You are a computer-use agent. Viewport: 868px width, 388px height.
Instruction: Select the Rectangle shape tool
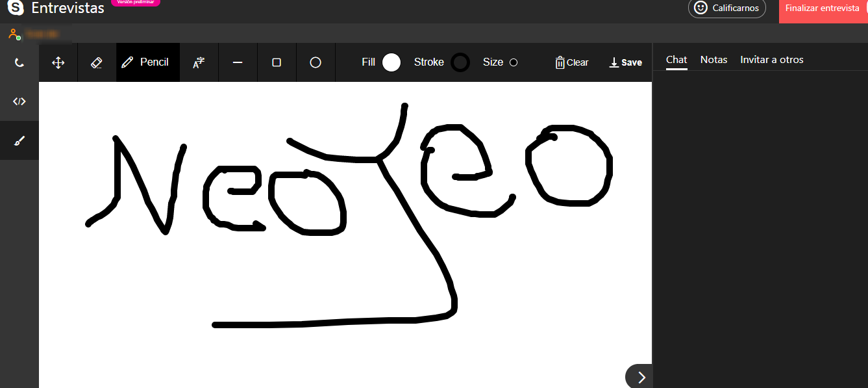pyautogui.click(x=277, y=62)
